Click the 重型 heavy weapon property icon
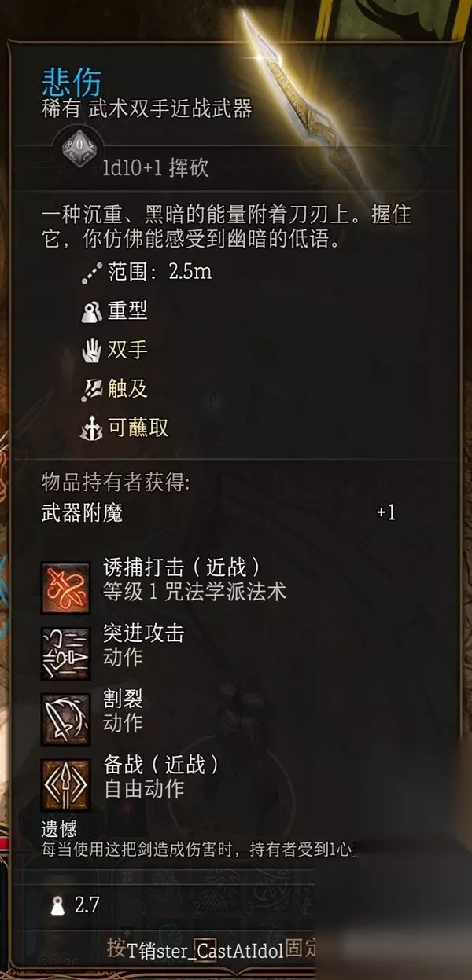472x980 pixels. [x=91, y=311]
